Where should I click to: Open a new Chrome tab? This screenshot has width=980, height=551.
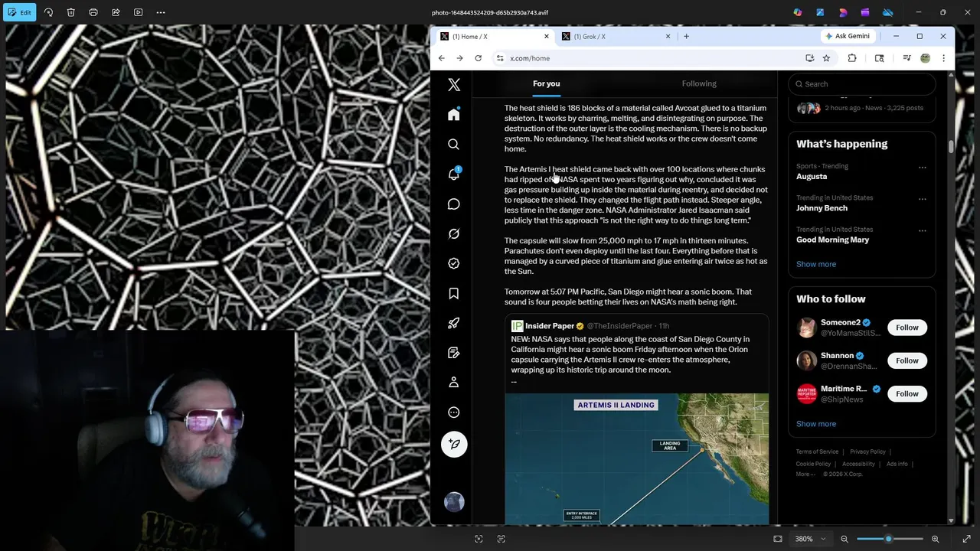pyautogui.click(x=686, y=36)
